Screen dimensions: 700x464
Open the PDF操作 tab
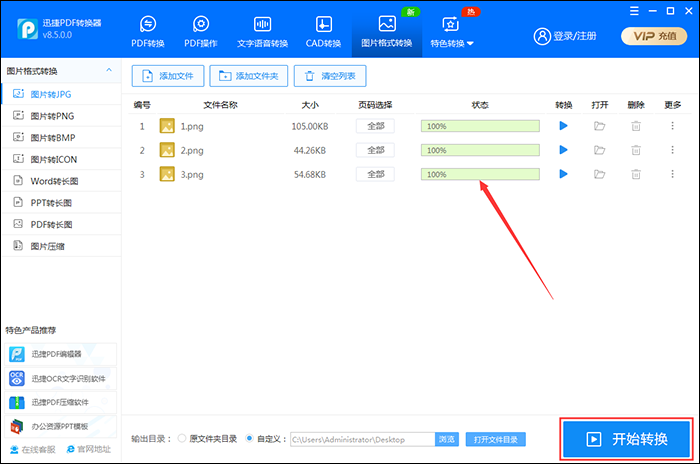201,31
